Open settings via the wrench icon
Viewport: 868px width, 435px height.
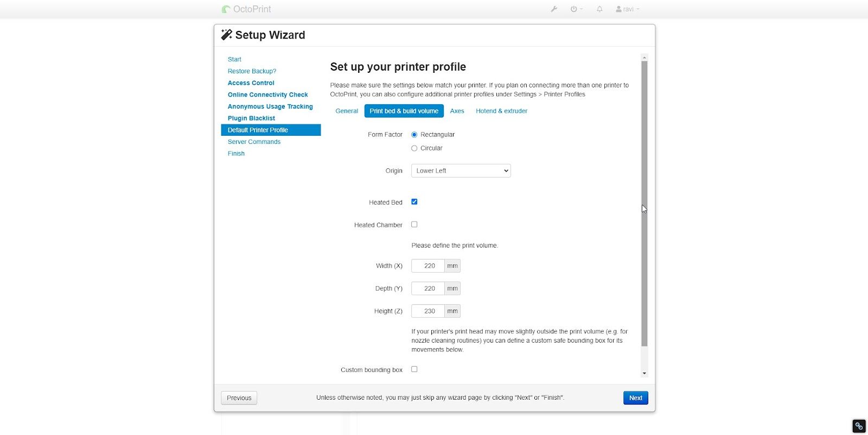[x=554, y=9]
